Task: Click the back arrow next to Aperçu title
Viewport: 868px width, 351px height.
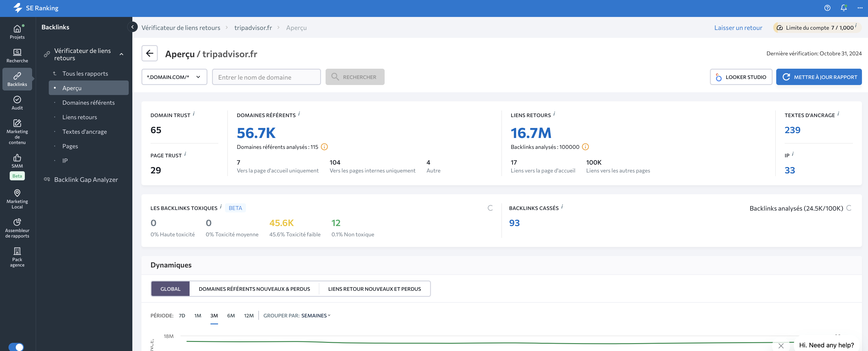Action: [150, 53]
